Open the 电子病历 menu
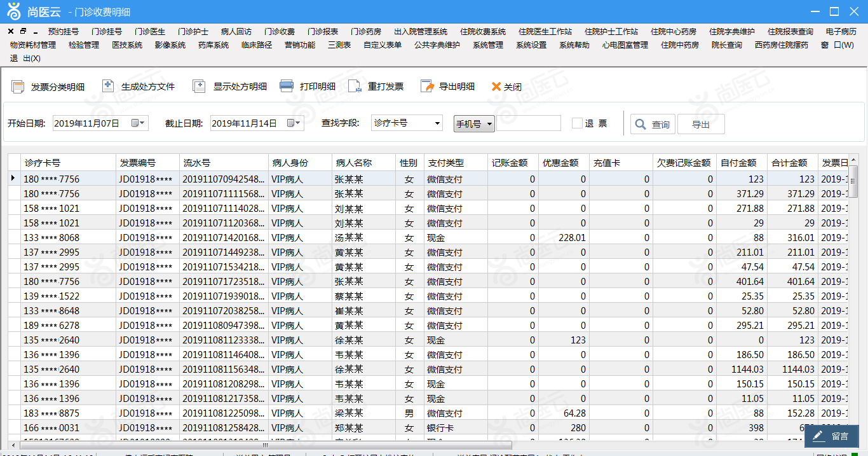Viewport: 868px width, 456px height. 841,31
